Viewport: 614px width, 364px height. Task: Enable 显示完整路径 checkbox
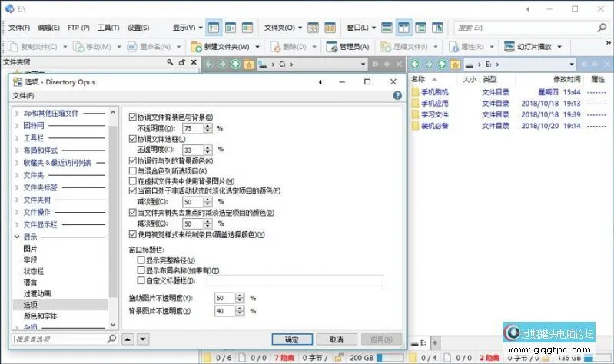click(x=141, y=261)
